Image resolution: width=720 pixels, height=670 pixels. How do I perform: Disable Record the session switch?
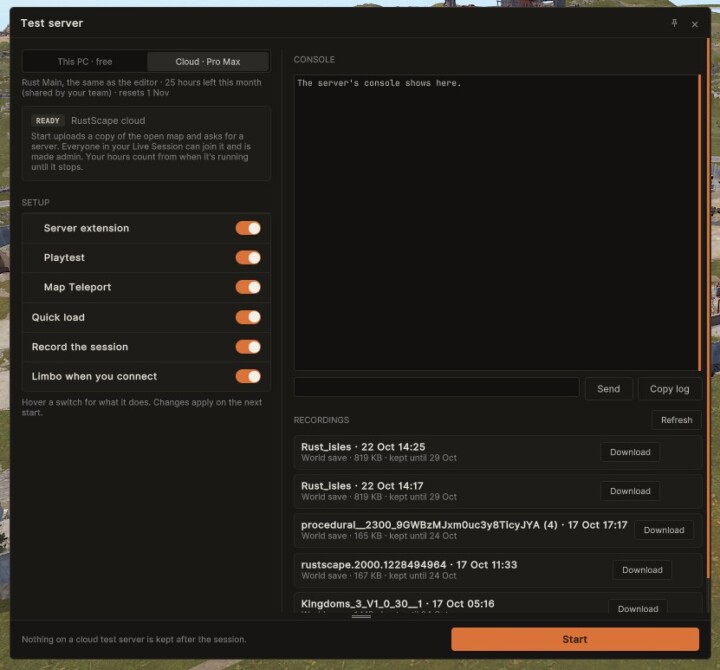248,347
